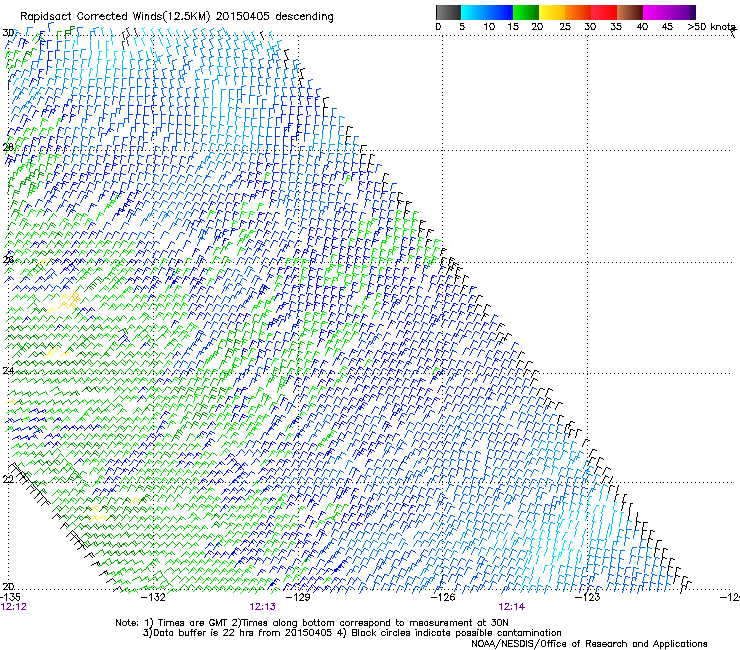
Task: Click the latitude label 22
Action: [x=8, y=480]
